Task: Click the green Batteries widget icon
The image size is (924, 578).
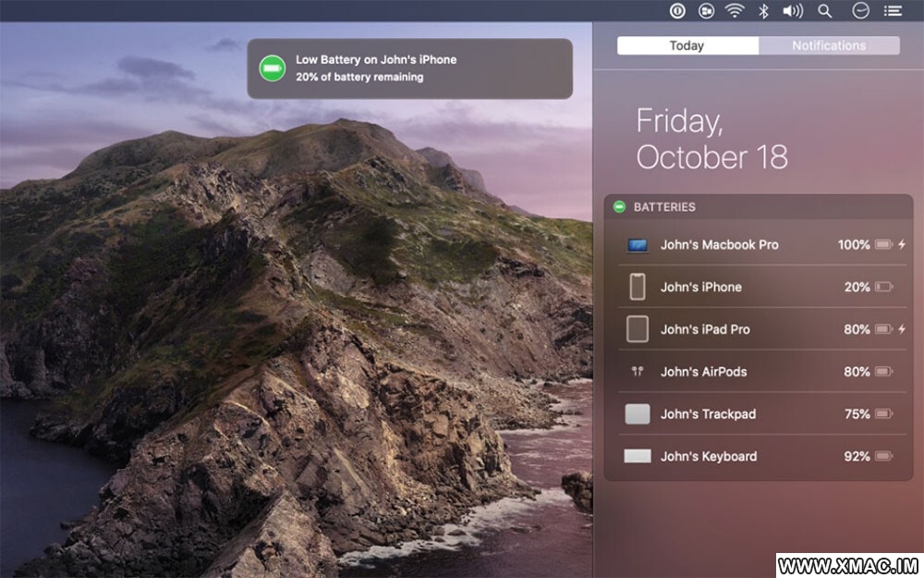Action: 619,207
